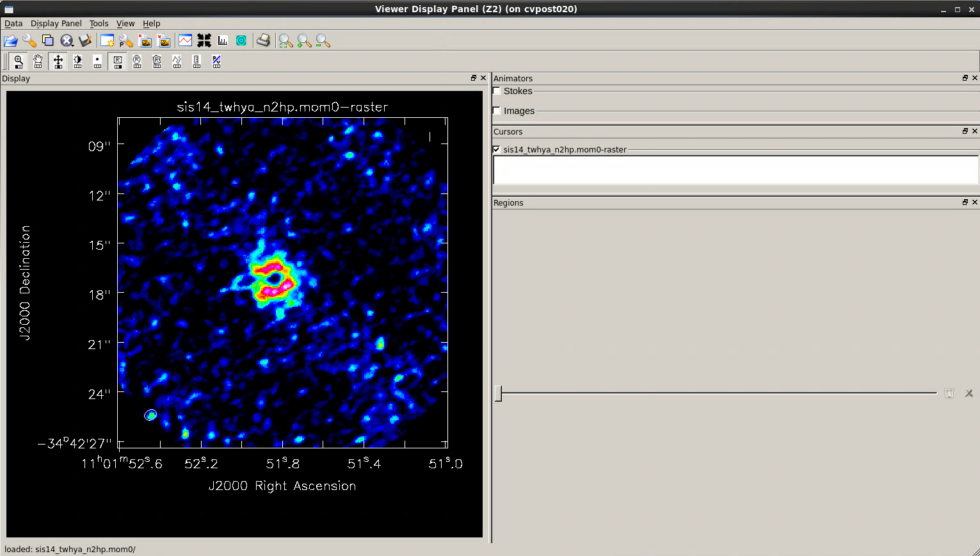Open the Display Panel menu

tap(56, 23)
